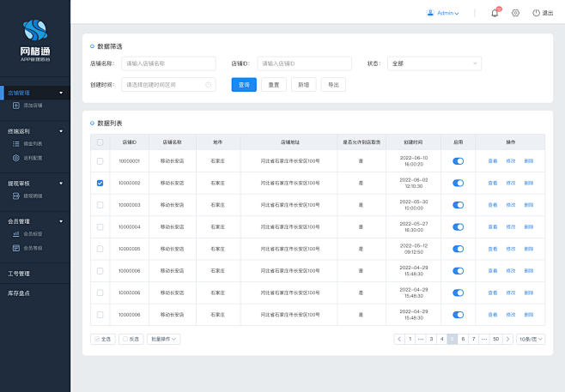565x392 pixels.
Task: Click the 佣金列表 list icon in sidebar
Action: point(16,144)
